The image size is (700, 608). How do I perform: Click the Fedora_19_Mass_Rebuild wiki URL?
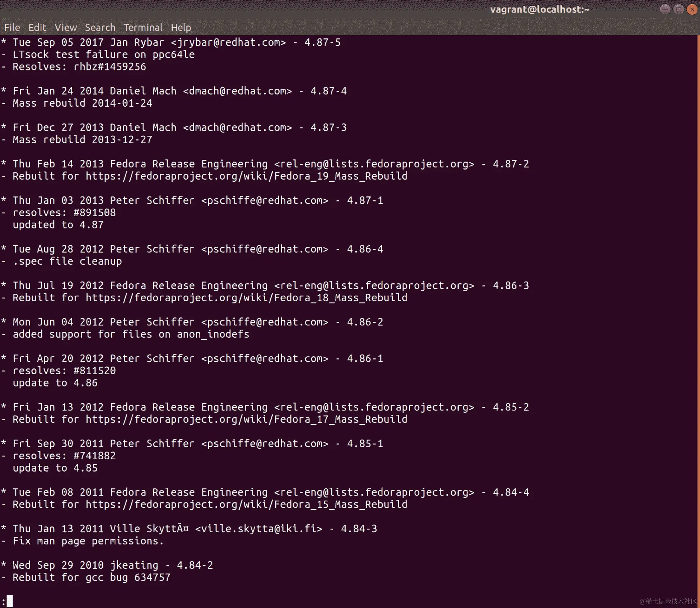pyautogui.click(x=246, y=176)
